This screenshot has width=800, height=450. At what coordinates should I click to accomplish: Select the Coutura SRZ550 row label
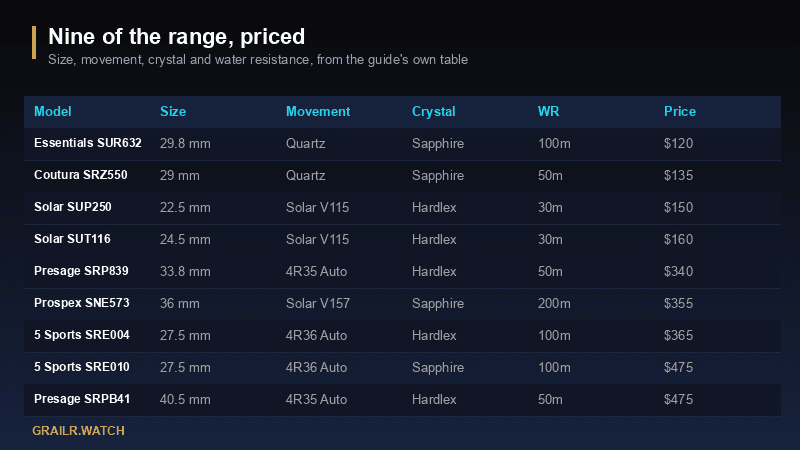[81, 175]
